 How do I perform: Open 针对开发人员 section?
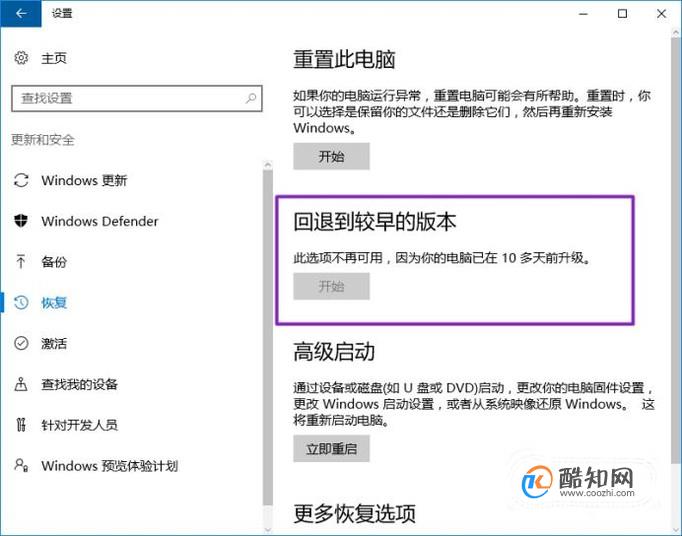[x=79, y=425]
